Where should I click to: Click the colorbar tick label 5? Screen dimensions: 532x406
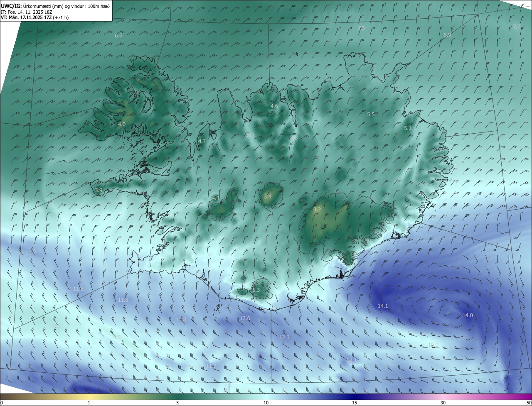coord(177,403)
